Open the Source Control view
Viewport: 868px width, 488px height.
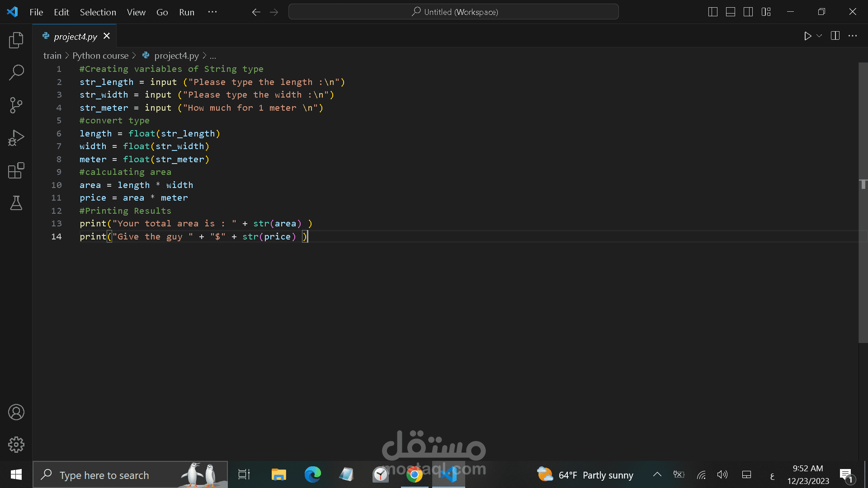click(16, 105)
